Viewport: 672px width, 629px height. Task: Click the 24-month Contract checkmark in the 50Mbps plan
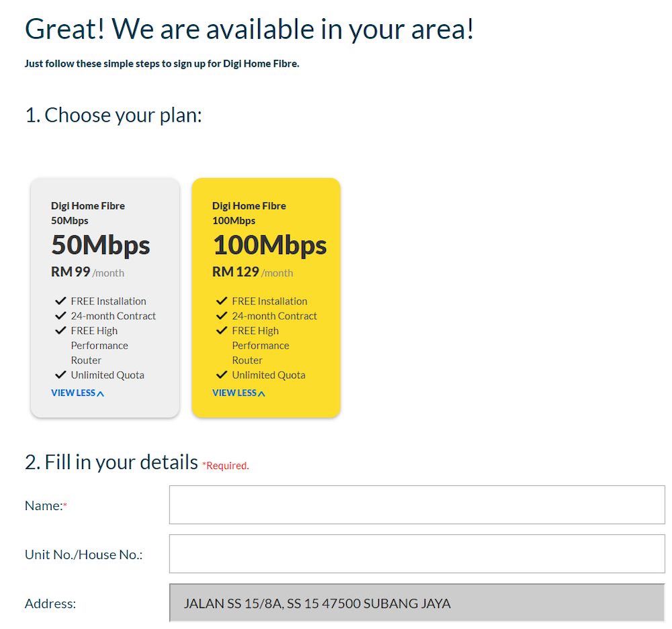point(60,316)
